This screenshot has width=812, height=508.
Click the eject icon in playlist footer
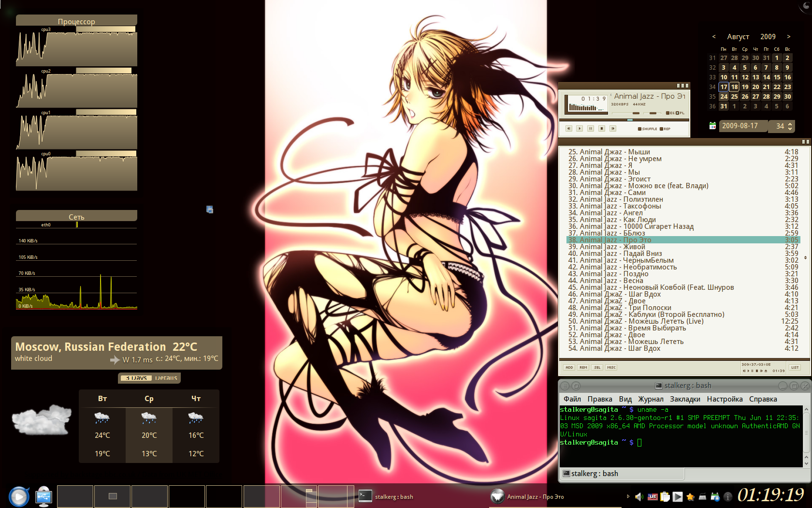(x=766, y=371)
